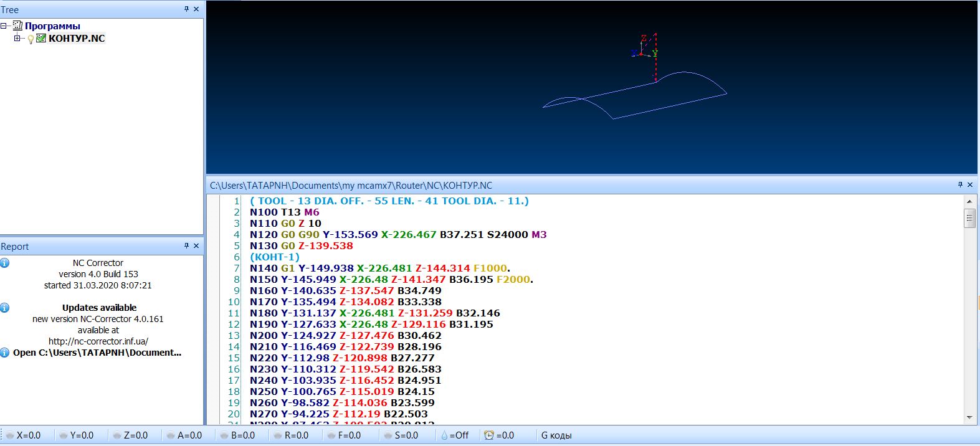Expand the КОНТУР.NC tree node
Screen dimensions: 980x446
(x=17, y=38)
